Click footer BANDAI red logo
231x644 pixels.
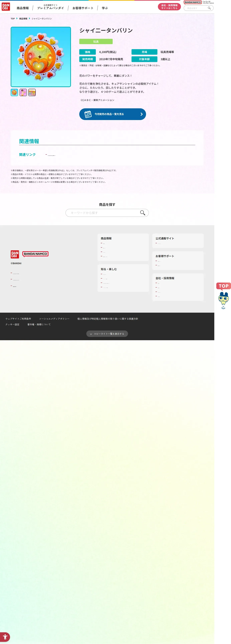pos(15,254)
